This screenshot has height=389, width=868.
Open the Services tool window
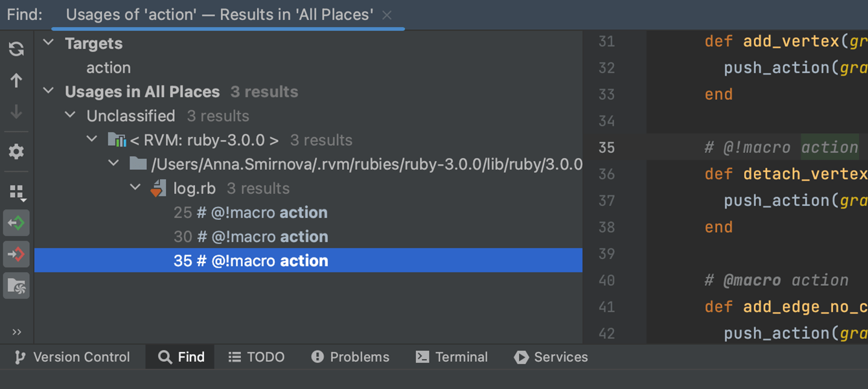(551, 357)
